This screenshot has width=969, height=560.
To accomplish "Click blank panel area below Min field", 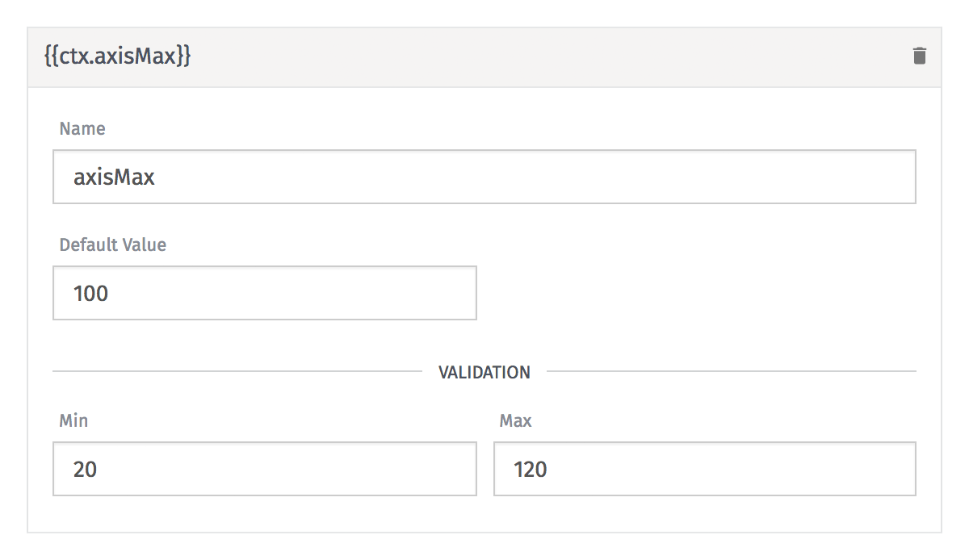I will (265, 514).
